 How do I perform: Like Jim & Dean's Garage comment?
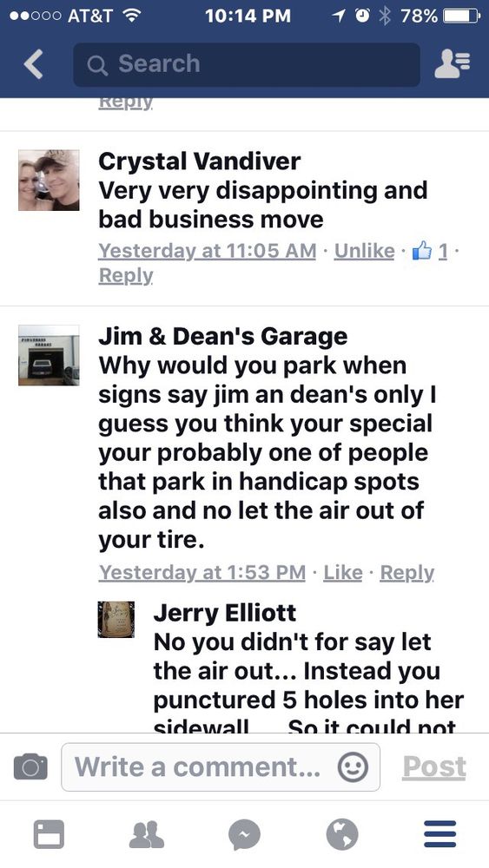tap(343, 572)
